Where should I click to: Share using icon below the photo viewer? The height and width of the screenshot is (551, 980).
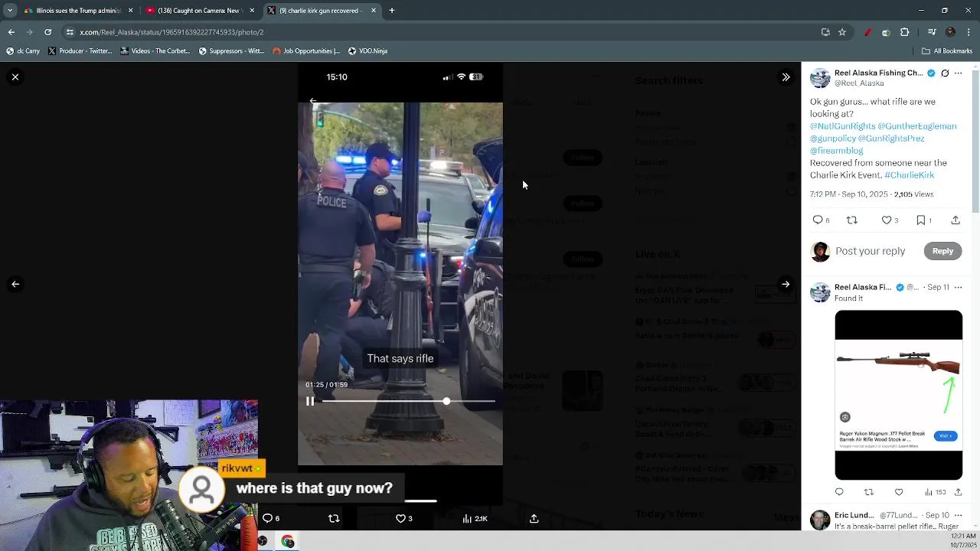tap(534, 518)
